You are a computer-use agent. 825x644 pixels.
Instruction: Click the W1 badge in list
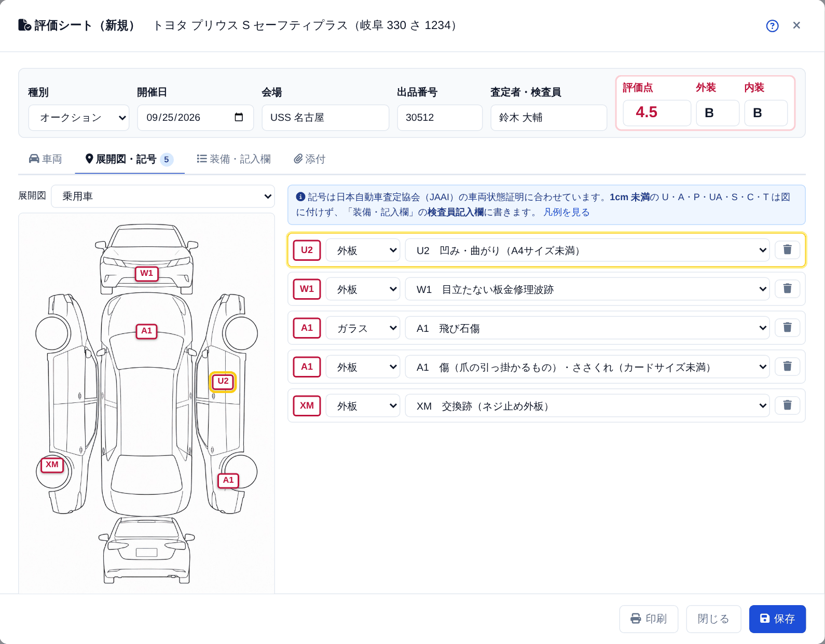307,289
